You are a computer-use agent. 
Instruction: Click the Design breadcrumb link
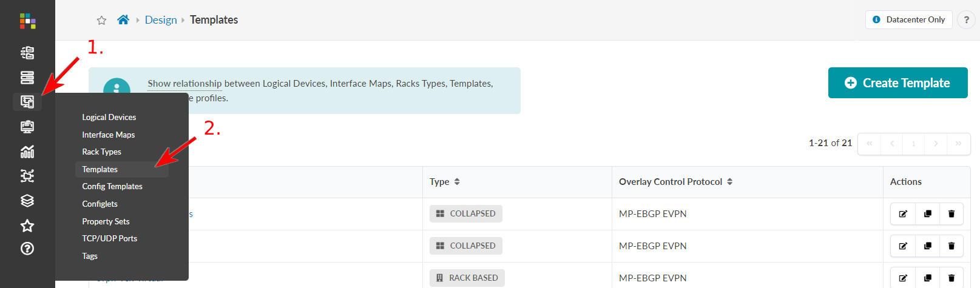click(161, 20)
